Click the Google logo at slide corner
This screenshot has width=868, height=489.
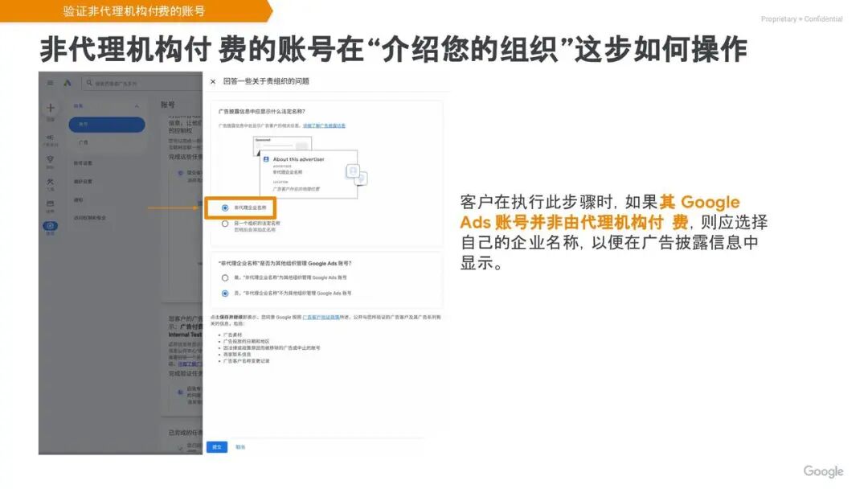coord(823,471)
